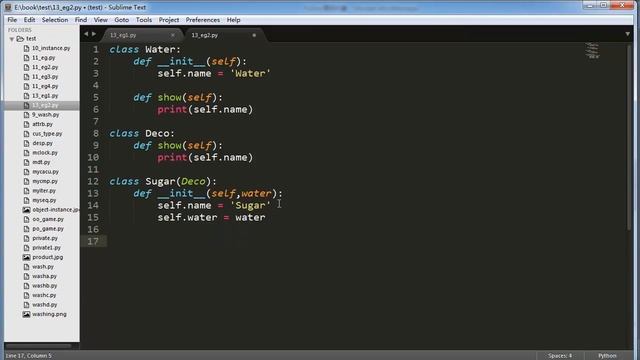The image size is (640, 360).
Task: Open myseq.py in sidebar
Action: pos(44,200)
